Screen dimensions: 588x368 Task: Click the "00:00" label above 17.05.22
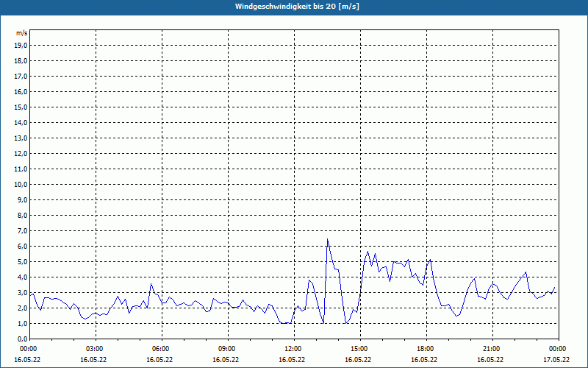pyautogui.click(x=559, y=349)
